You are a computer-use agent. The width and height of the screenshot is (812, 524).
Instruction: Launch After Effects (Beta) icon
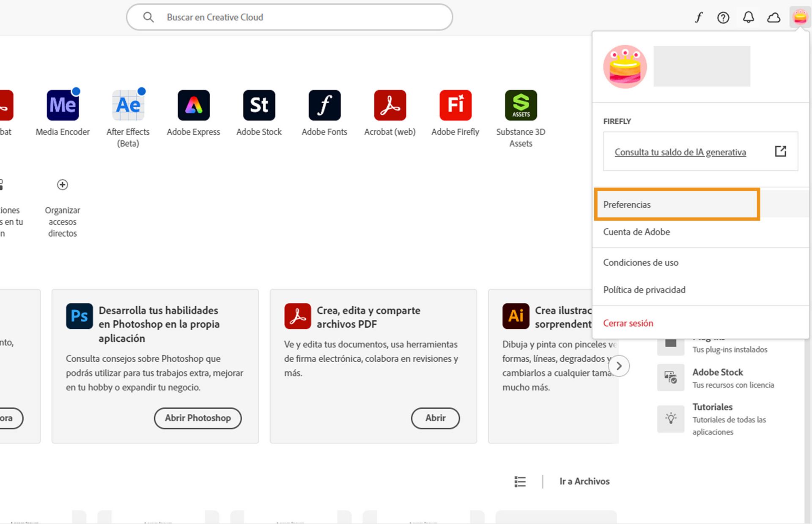point(128,105)
